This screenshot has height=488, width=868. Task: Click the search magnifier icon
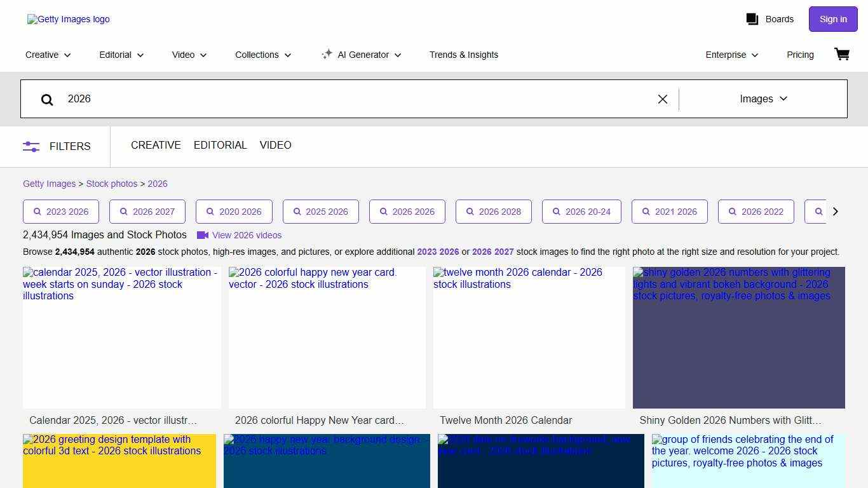point(47,99)
